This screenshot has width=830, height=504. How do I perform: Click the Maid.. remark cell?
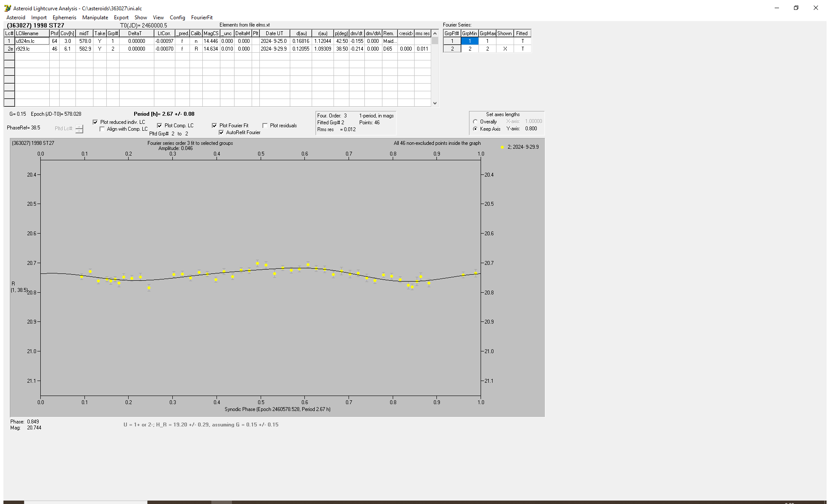390,41
